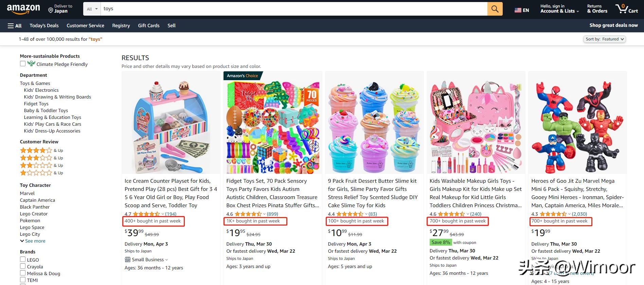This screenshot has height=285, width=644.
Task: Open the Sort by Featured dropdown
Action: coord(605,39)
